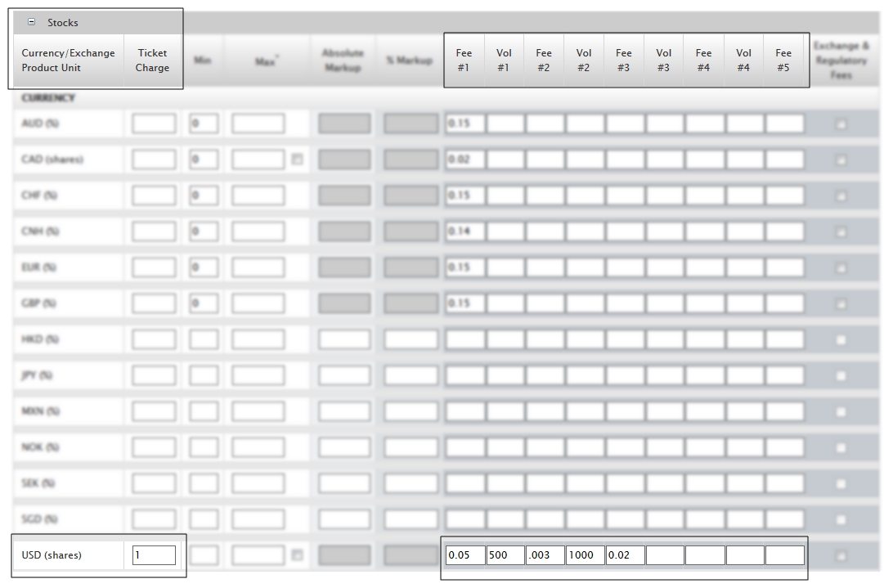The height and width of the screenshot is (588, 884).
Task: Toggle the small icon beside CAD Max field
Action: coord(297,159)
